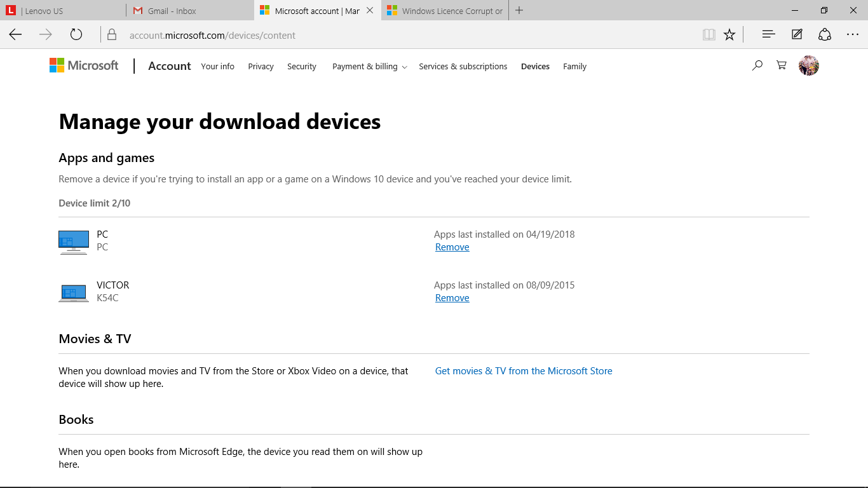Click the forward navigation arrow
The width and height of the screenshot is (868, 488).
pos(46,35)
